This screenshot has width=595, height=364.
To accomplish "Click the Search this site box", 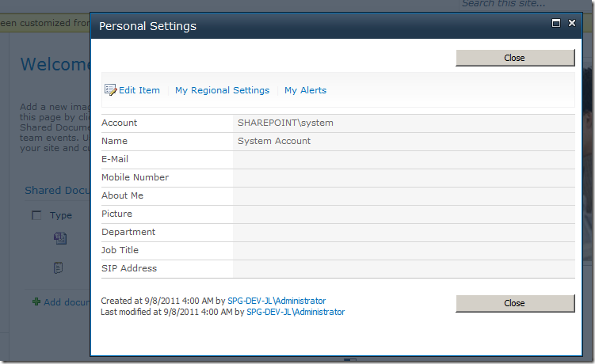I will [507, 4].
